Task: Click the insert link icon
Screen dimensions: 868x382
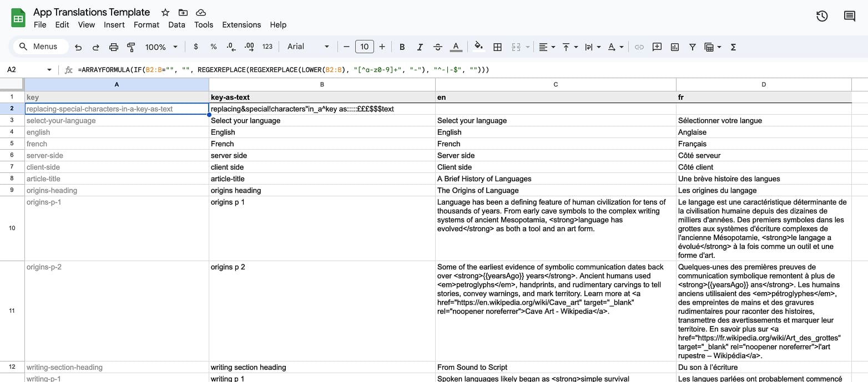Action: (x=639, y=47)
